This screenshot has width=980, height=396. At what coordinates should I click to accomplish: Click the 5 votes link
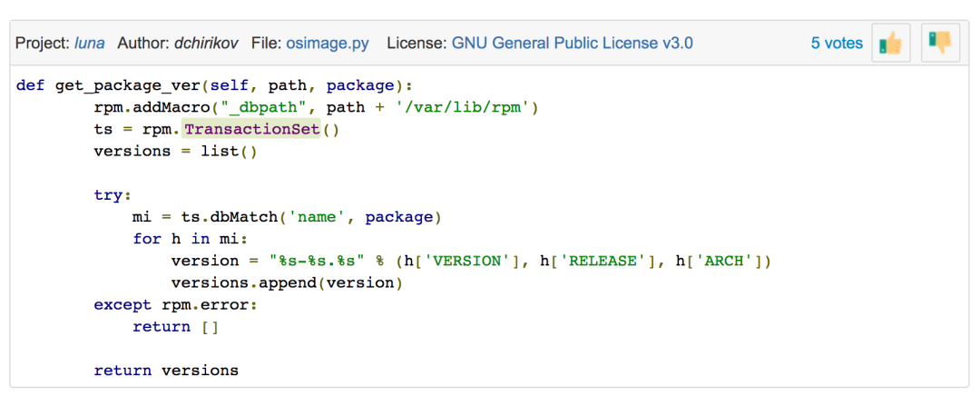pyautogui.click(x=837, y=43)
